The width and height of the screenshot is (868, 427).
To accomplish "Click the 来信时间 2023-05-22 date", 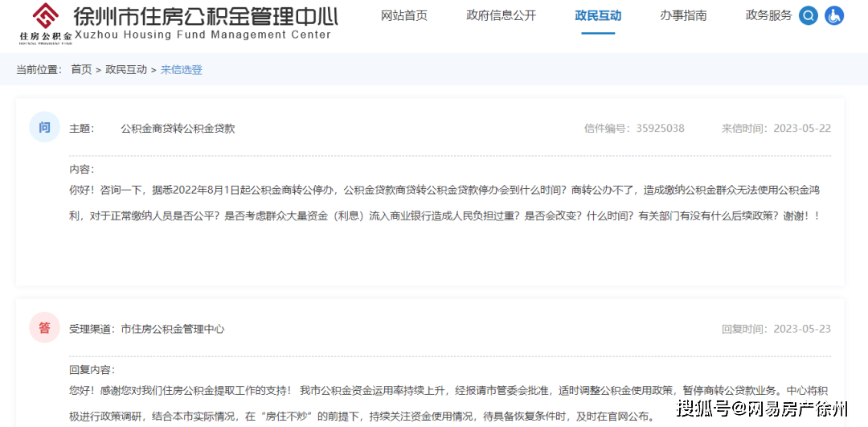I will point(801,129).
